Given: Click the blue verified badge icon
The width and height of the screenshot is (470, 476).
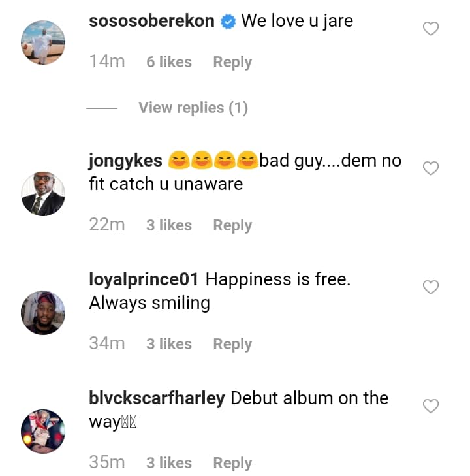Looking at the screenshot, I should pos(228,22).
